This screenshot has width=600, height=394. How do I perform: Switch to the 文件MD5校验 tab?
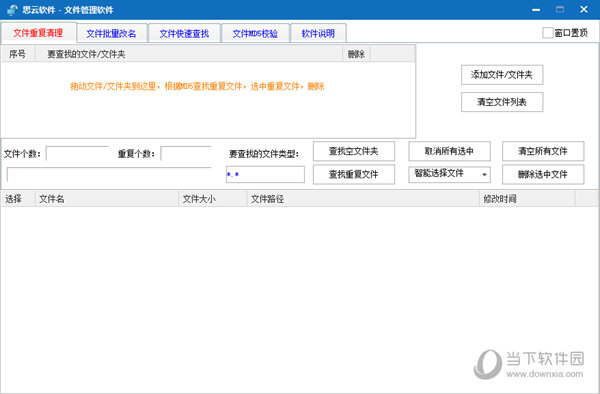pyautogui.click(x=255, y=34)
